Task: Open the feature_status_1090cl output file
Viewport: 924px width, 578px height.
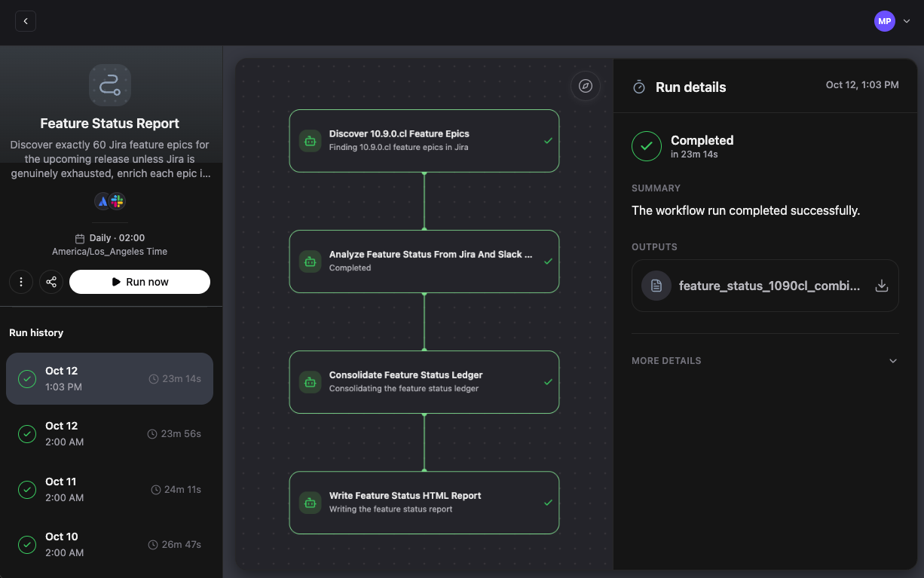Action: click(x=765, y=286)
